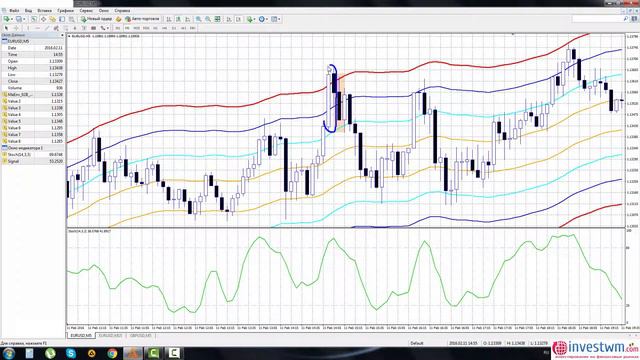Open the chart templates icon
The image size is (640, 360).
(x=274, y=19)
